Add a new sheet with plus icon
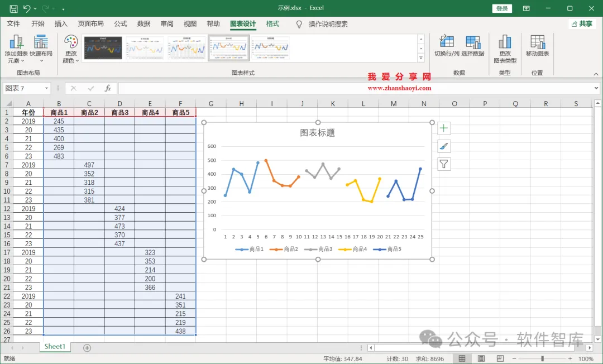 (87, 348)
